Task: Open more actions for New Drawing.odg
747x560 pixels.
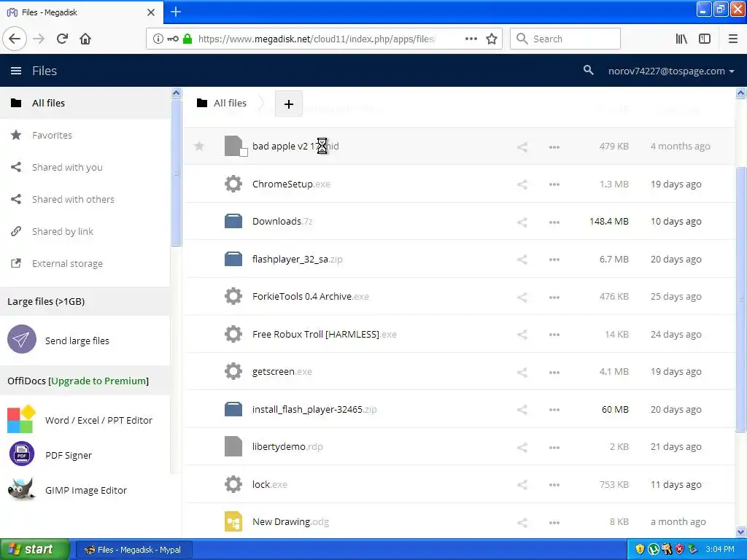Action: coord(554,522)
